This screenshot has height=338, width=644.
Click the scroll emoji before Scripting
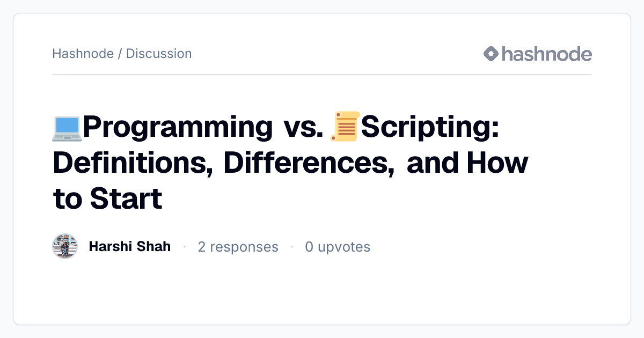click(x=345, y=127)
